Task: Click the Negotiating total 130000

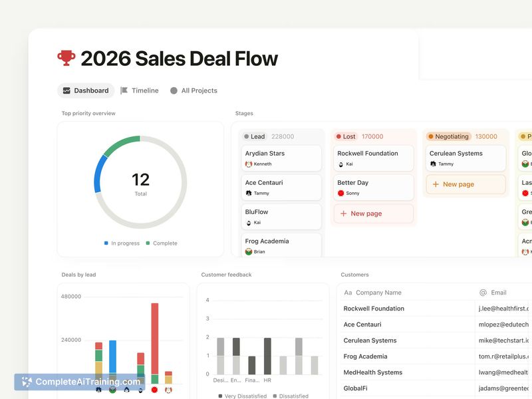Action: point(486,136)
